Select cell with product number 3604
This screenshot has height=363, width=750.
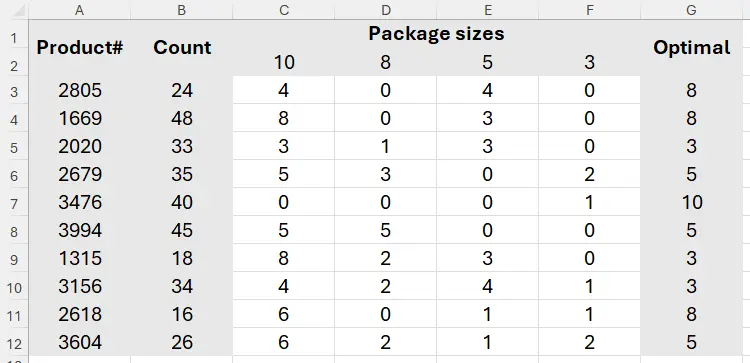79,342
